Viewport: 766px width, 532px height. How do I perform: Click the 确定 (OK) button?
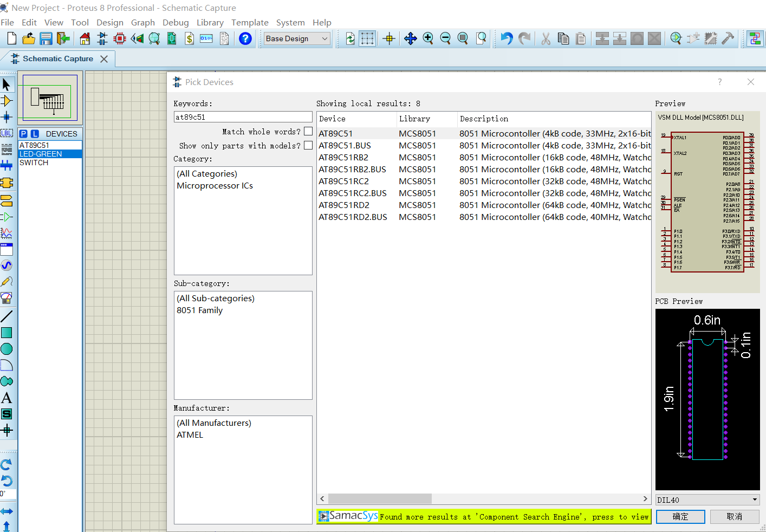coord(680,517)
